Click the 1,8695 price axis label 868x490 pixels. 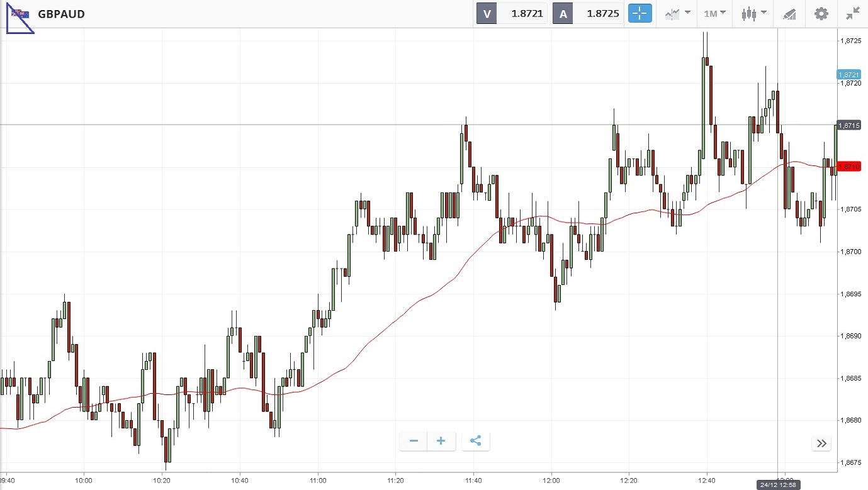click(x=850, y=294)
